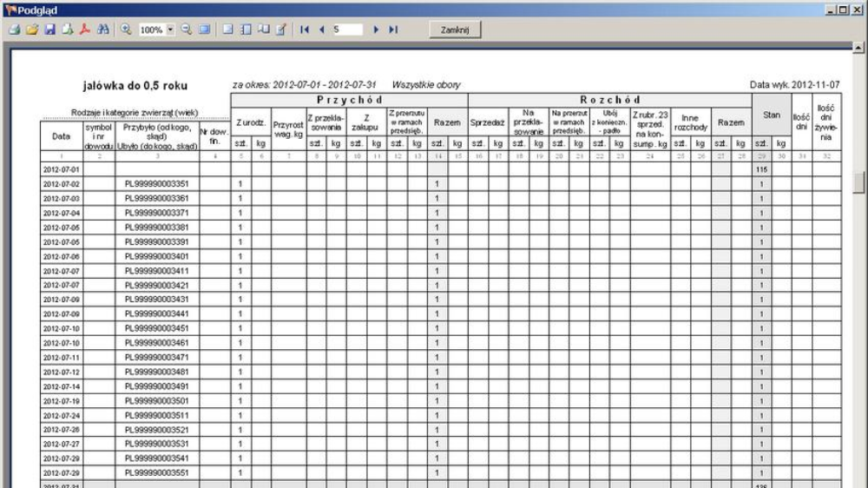The width and height of the screenshot is (868, 488).
Task: Click entry PL999990003471
Action: pos(157,357)
